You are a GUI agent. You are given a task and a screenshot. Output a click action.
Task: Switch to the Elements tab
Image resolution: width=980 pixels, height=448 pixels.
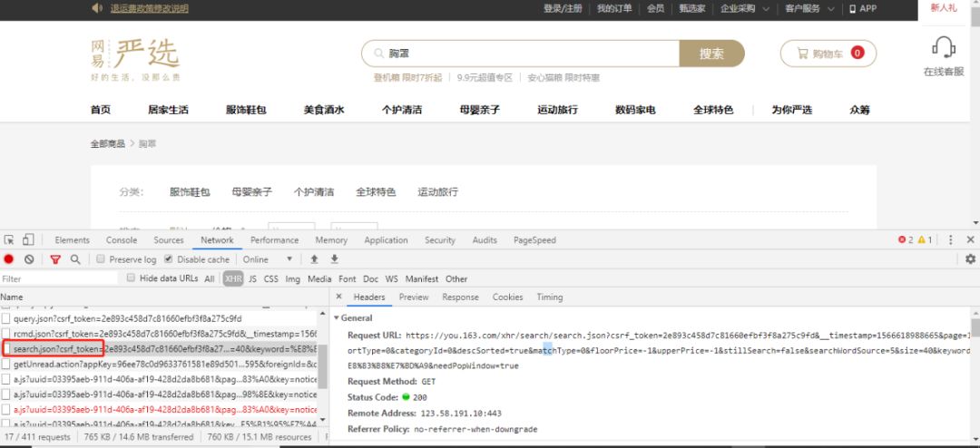[x=73, y=240]
